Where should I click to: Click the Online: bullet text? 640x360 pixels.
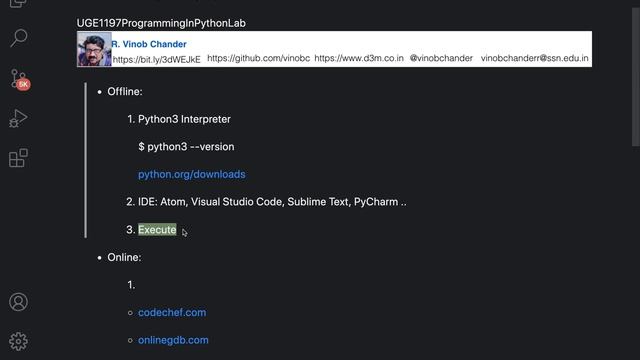click(x=124, y=257)
